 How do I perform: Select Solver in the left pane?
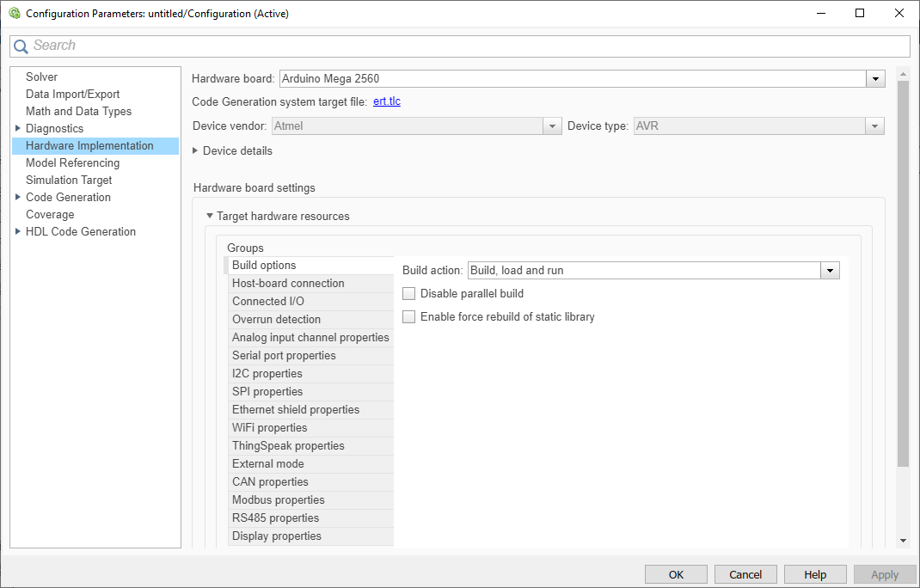click(x=41, y=77)
